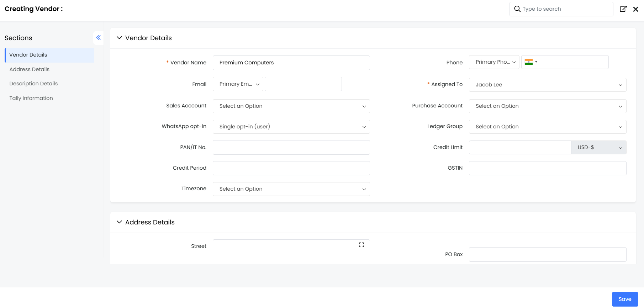The image size is (644, 308).
Task: Open the WhatsApp opt-in dropdown
Action: [291, 127]
